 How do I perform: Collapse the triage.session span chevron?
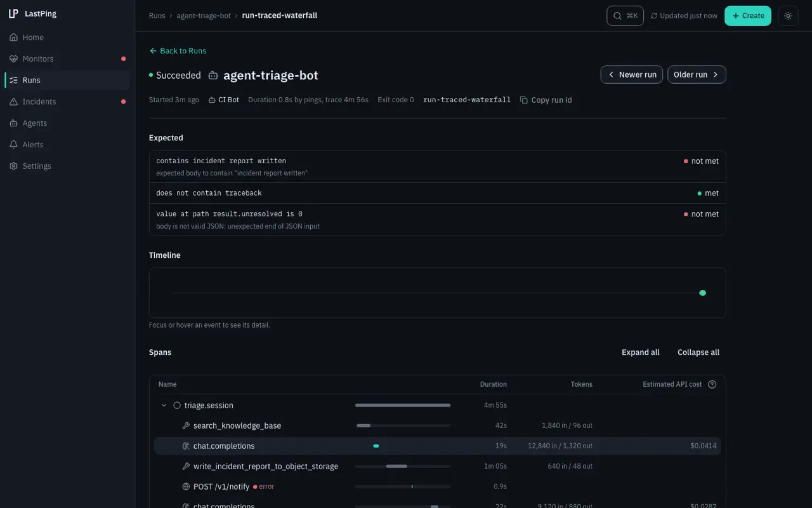pos(164,405)
